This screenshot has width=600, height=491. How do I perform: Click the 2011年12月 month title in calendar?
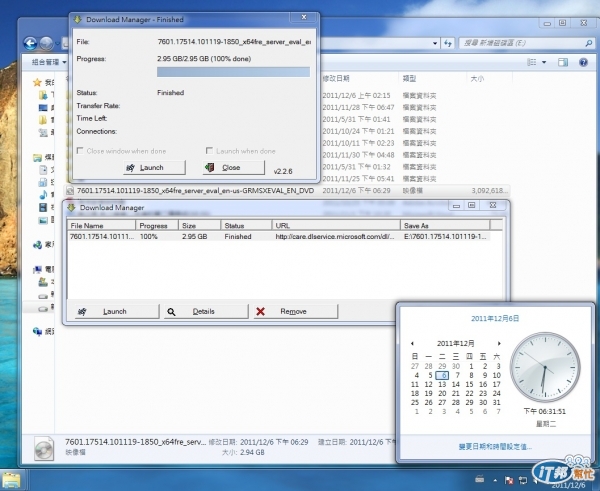(455, 344)
